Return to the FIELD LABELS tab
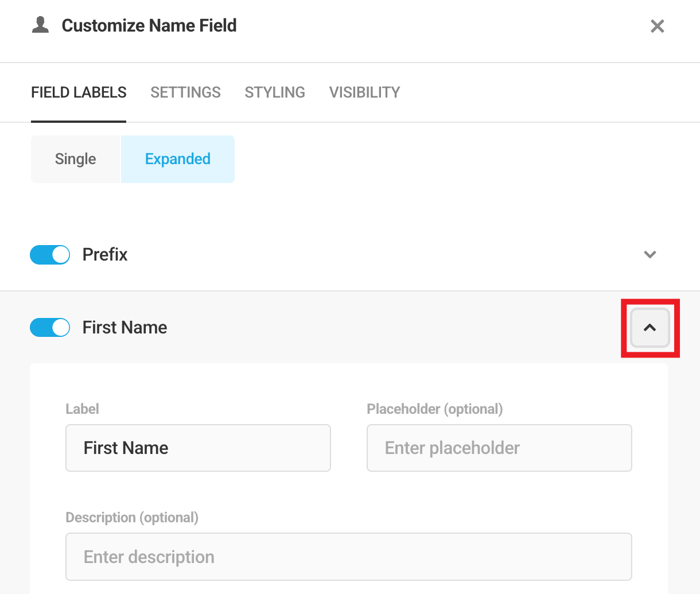Screen dimensions: 700x594 click(x=78, y=92)
